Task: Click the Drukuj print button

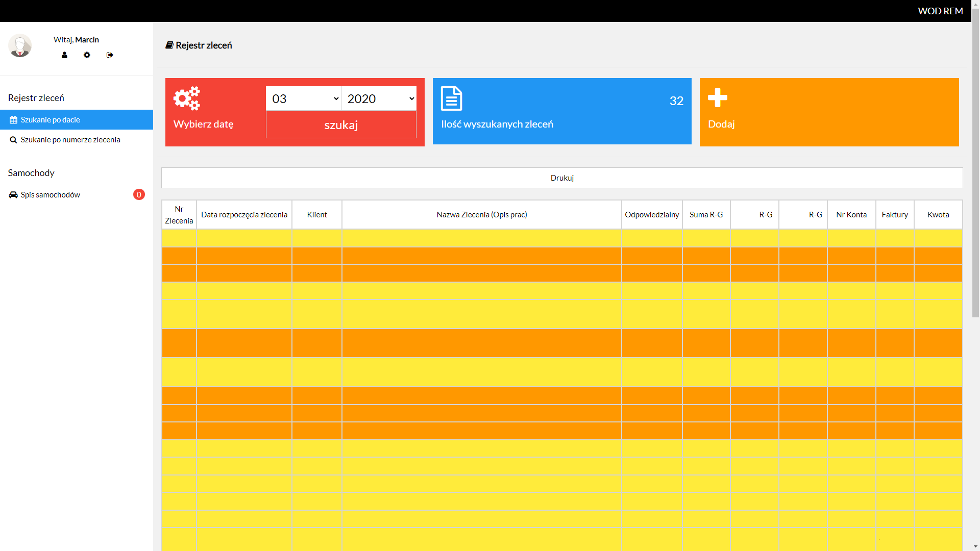Action: pyautogui.click(x=562, y=178)
